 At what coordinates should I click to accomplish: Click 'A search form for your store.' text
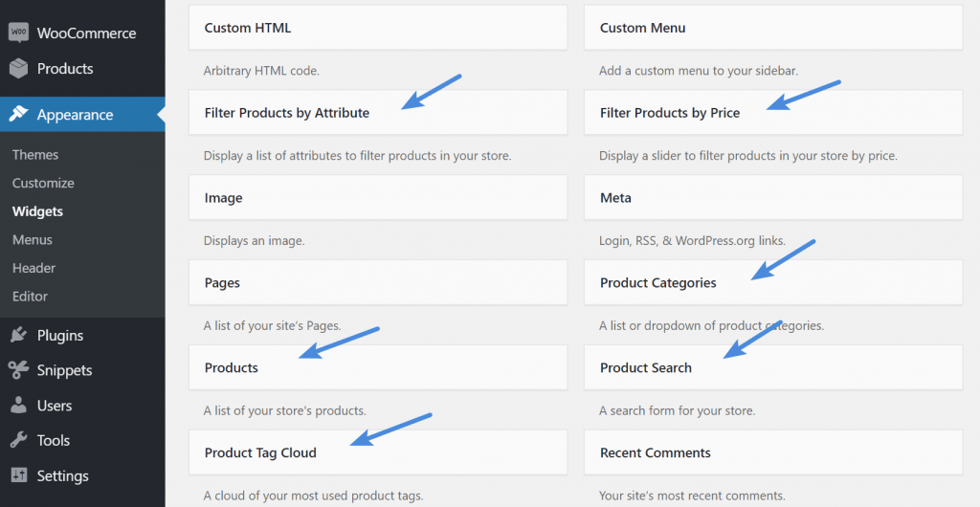point(677,410)
